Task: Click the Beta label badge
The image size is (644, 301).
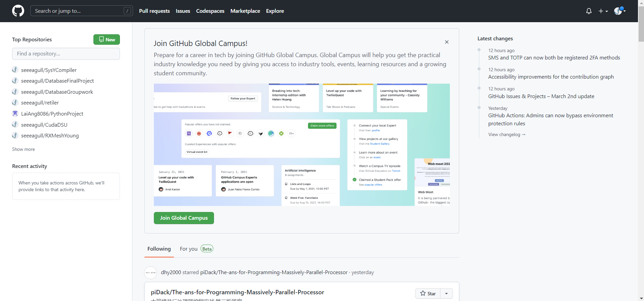Action: pos(207,249)
